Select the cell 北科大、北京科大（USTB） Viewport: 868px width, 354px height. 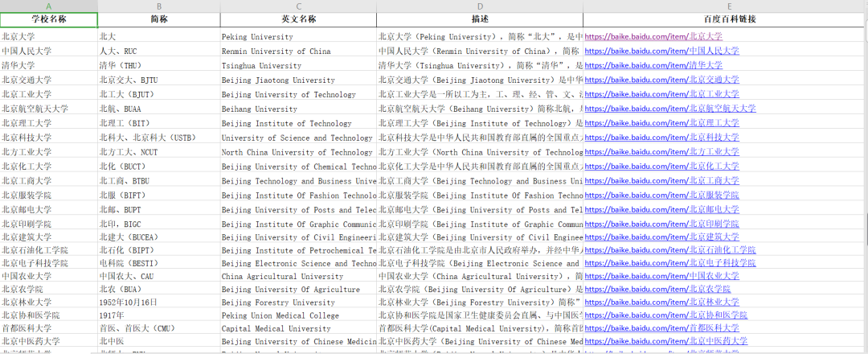pos(159,138)
